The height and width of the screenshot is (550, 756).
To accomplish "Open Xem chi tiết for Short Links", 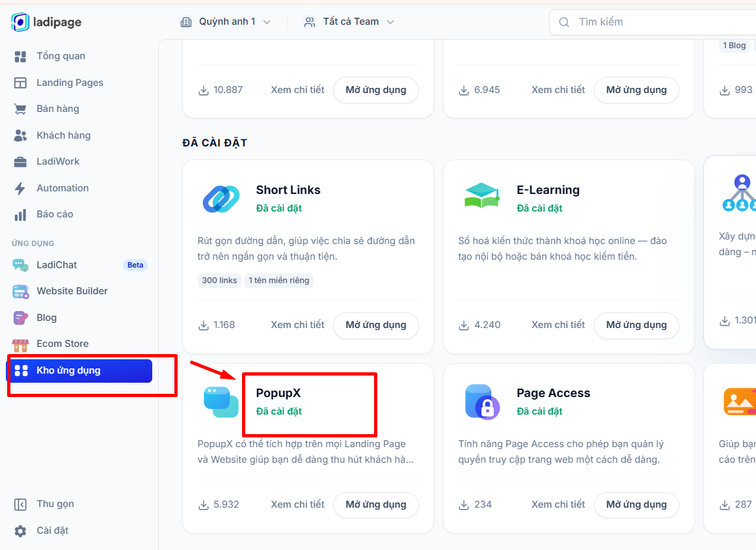I will pyautogui.click(x=297, y=325).
